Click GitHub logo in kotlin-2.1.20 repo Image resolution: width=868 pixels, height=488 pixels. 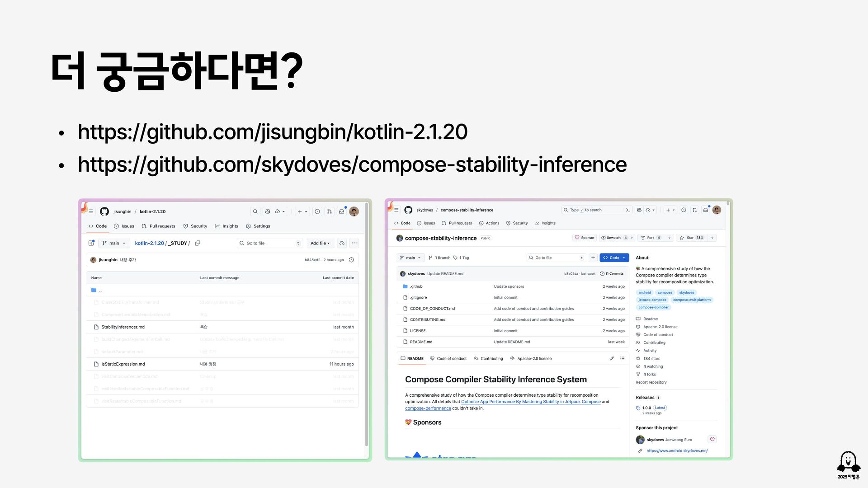(104, 211)
